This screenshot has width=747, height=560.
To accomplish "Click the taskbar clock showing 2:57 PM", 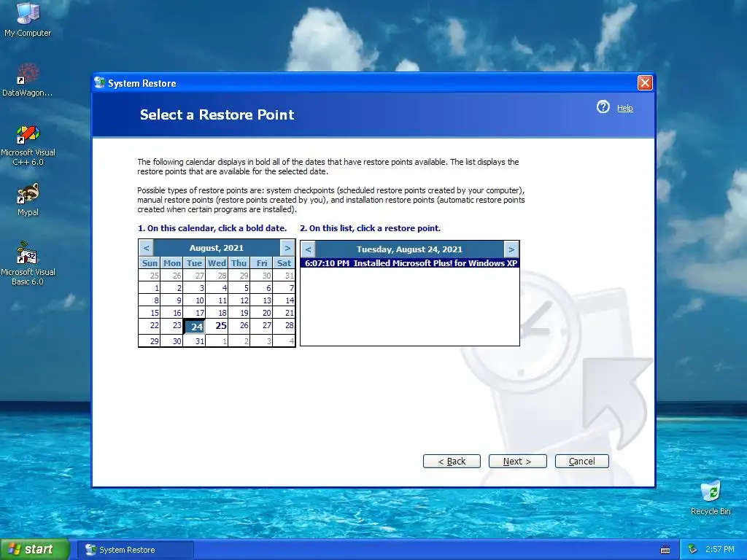I will 720,549.
